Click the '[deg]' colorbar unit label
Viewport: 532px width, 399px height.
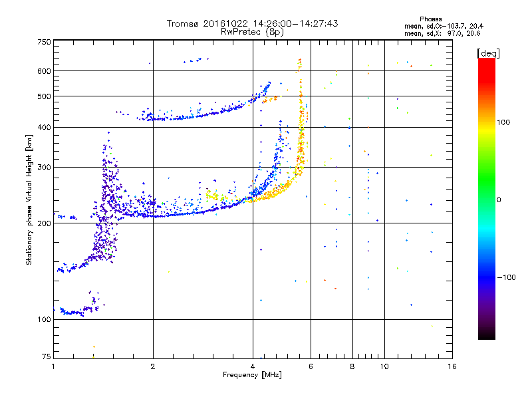click(x=488, y=53)
